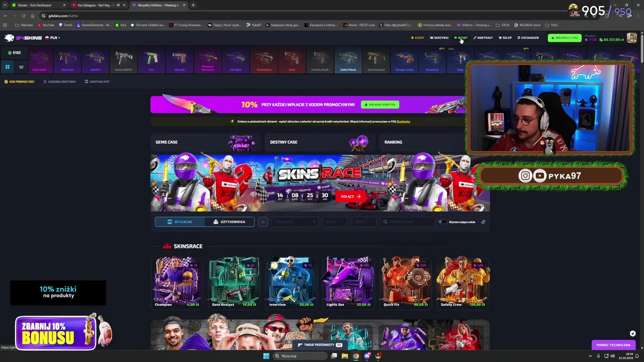Image resolution: width=644 pixels, height=362 pixels.
Task: Click the case name search field
Action: [x=408, y=222]
